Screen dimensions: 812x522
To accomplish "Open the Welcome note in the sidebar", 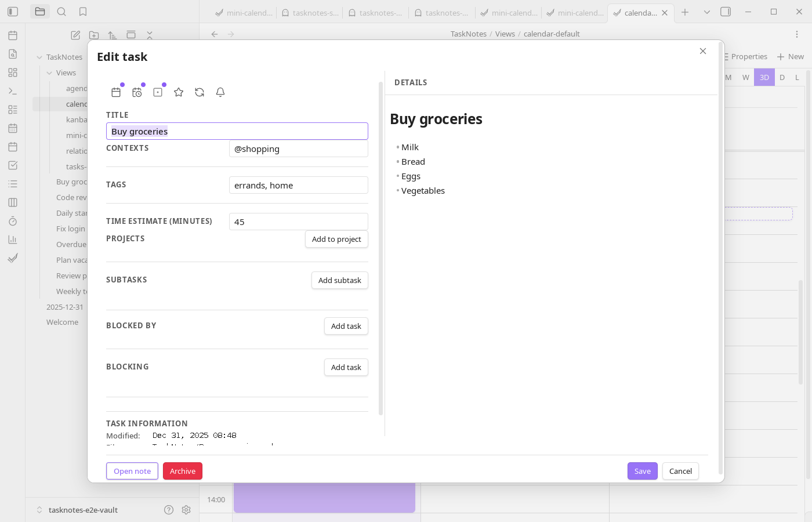I will 63,322.
